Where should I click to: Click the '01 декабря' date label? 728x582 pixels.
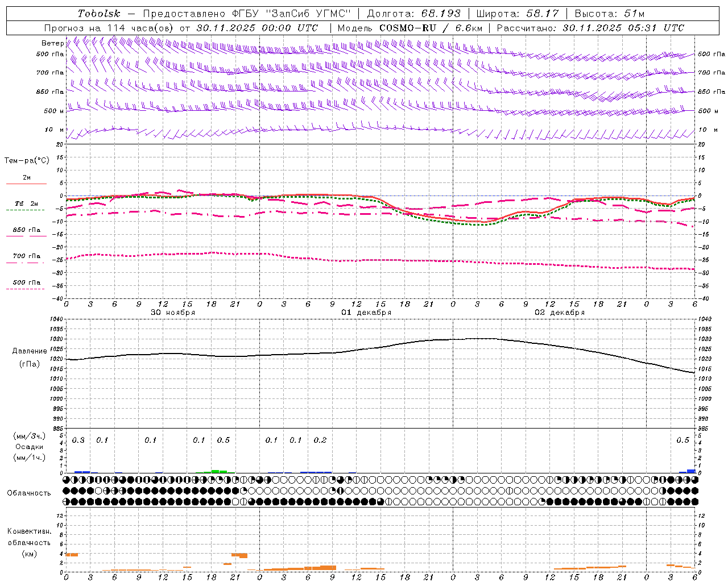click(366, 313)
